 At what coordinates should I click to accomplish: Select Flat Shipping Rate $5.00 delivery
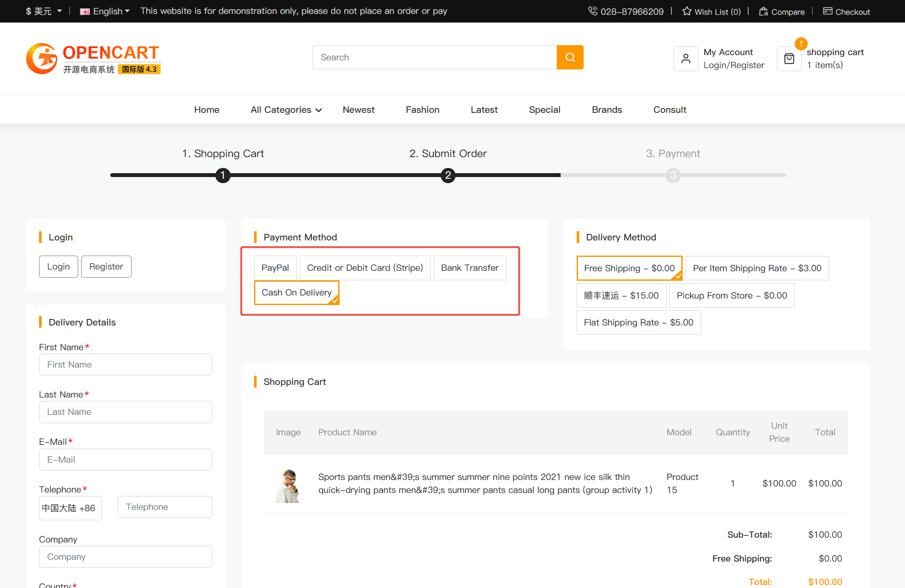click(x=638, y=322)
